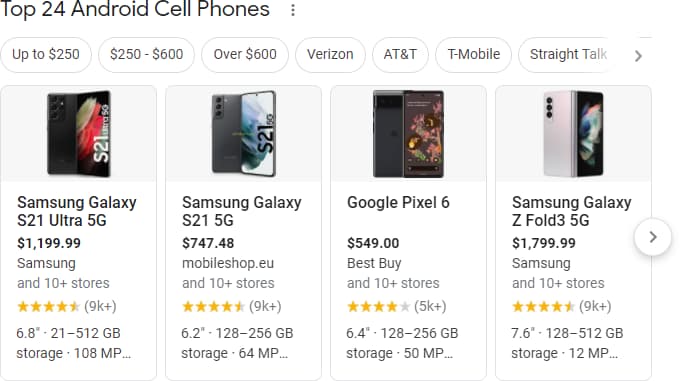Screen dimensions: 680x381
Task: Click the star rating of Galaxy S21 Ultra
Action: coord(49,307)
